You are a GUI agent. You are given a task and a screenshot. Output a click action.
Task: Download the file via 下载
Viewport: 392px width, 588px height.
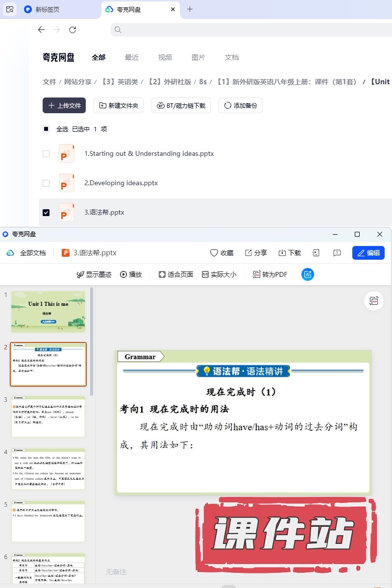tap(282, 253)
